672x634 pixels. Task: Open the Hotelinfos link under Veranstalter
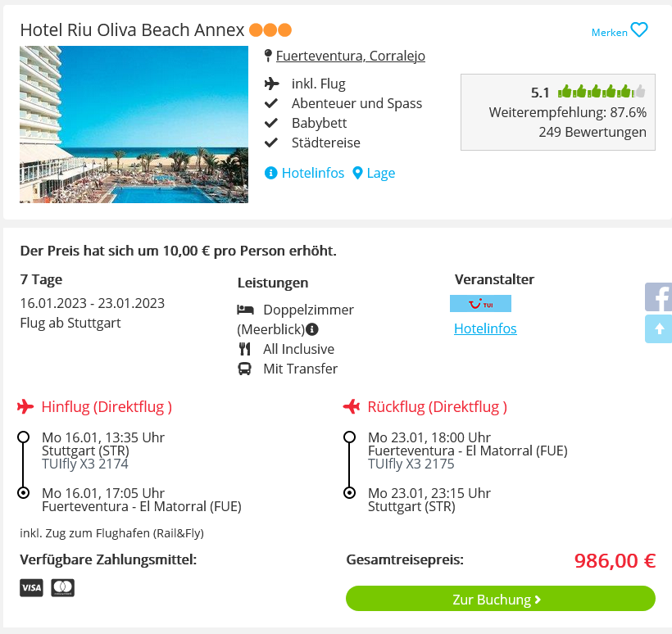485,328
